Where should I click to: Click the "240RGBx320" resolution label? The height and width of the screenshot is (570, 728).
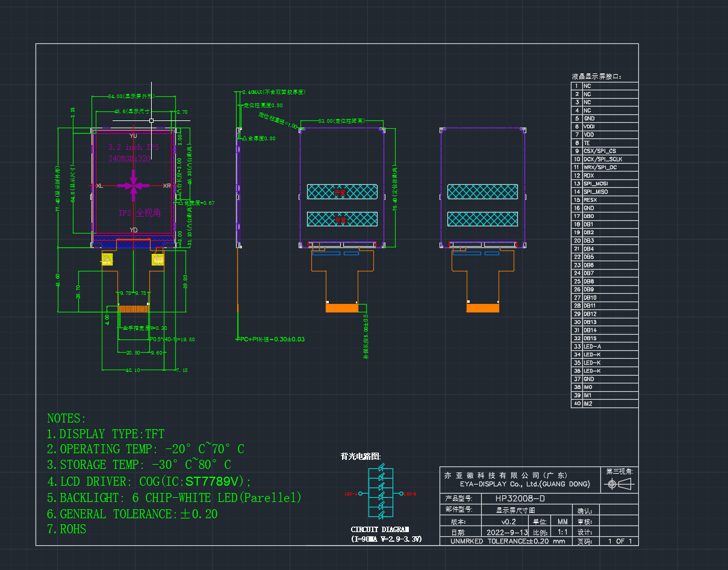[x=129, y=158]
